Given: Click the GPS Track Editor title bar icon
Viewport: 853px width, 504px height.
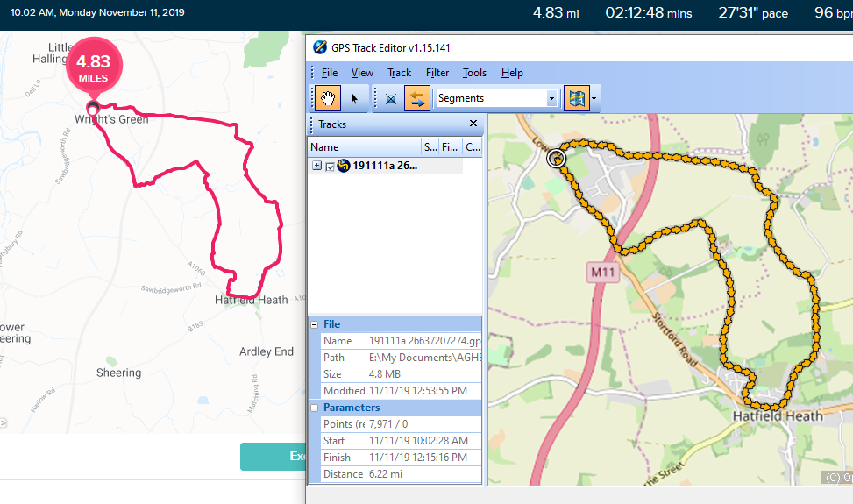Looking at the screenshot, I should (x=320, y=47).
